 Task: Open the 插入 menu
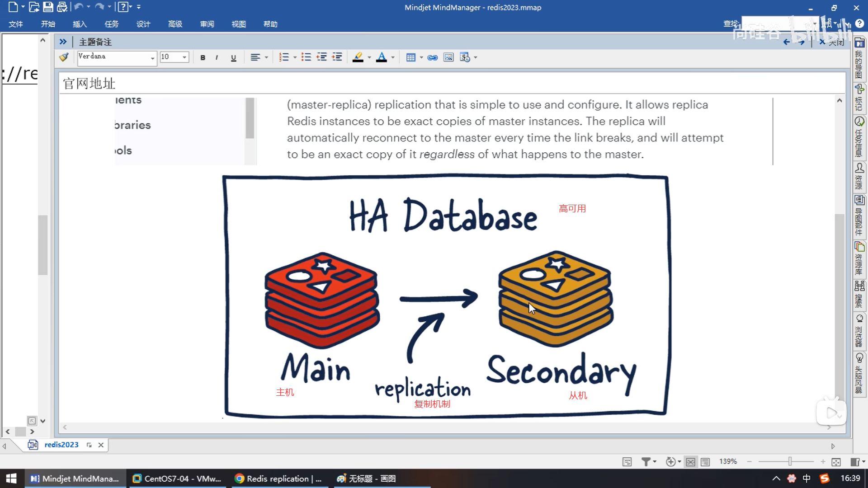pyautogui.click(x=80, y=24)
